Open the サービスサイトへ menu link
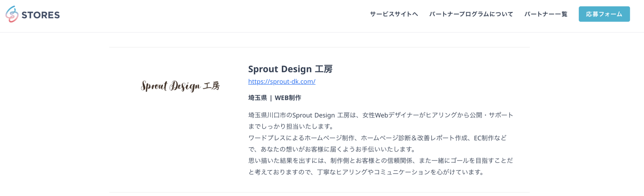Viewport: 644px width, 196px height. 394,14
